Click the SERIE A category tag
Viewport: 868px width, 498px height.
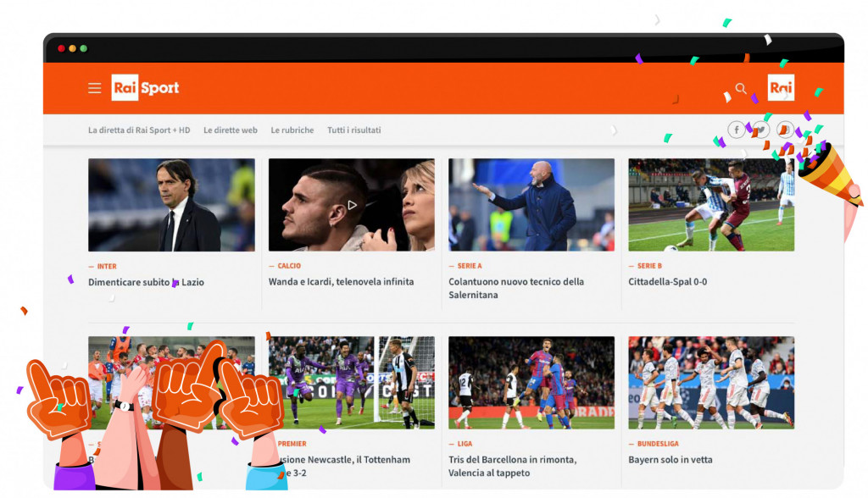click(x=470, y=266)
